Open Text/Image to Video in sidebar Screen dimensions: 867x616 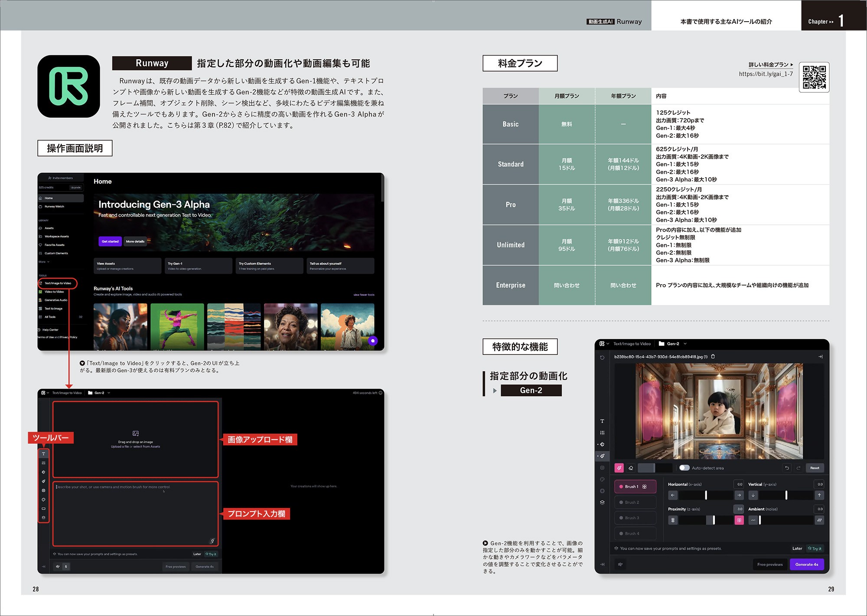coord(58,283)
